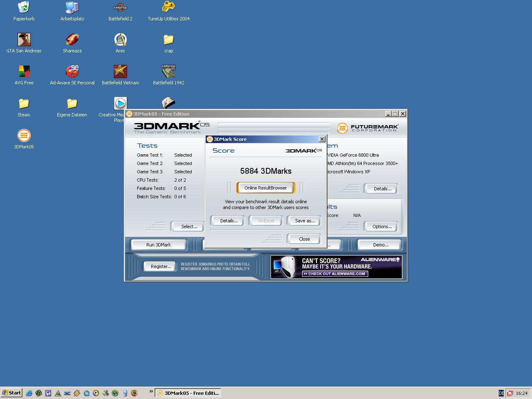Open the Papierkorb recycle bin icon
This screenshot has width=532, height=399.
pyautogui.click(x=24, y=11)
